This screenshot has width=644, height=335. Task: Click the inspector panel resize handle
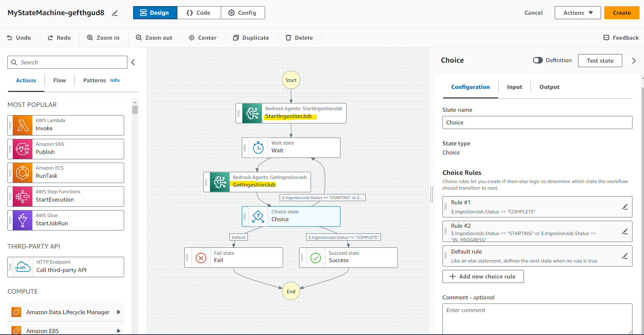pyautogui.click(x=431, y=194)
